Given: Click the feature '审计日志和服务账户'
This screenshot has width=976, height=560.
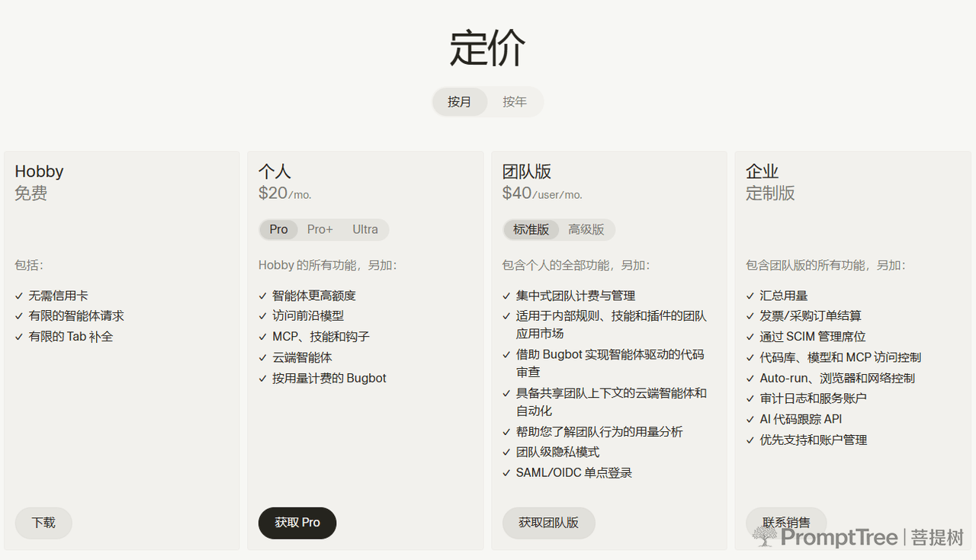Looking at the screenshot, I should pos(813,398).
